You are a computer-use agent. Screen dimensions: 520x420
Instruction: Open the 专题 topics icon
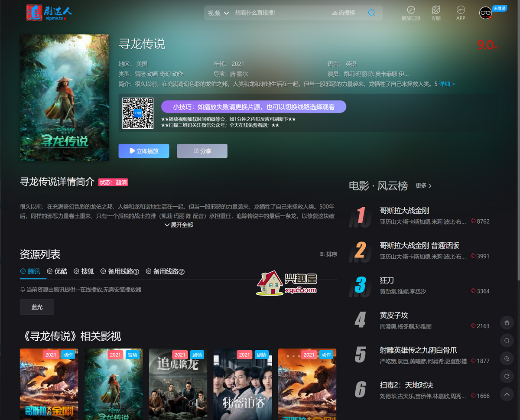(436, 13)
